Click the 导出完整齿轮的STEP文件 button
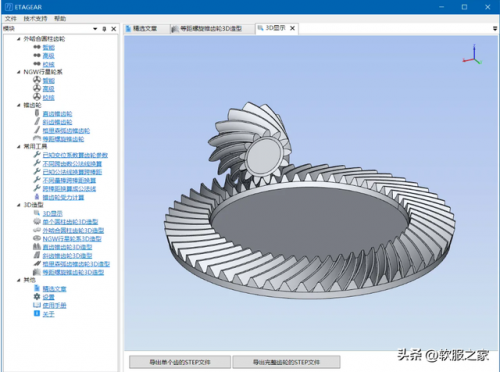This screenshot has width=500, height=372. [286, 362]
